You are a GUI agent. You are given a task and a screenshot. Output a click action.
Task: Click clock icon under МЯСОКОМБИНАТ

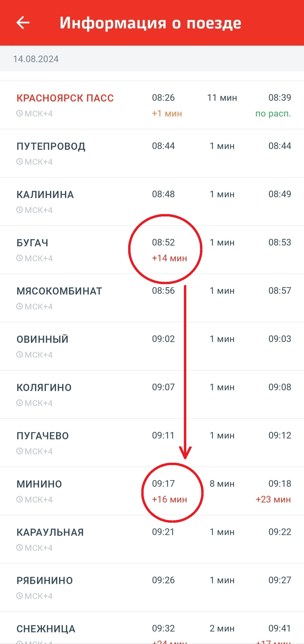(x=19, y=306)
